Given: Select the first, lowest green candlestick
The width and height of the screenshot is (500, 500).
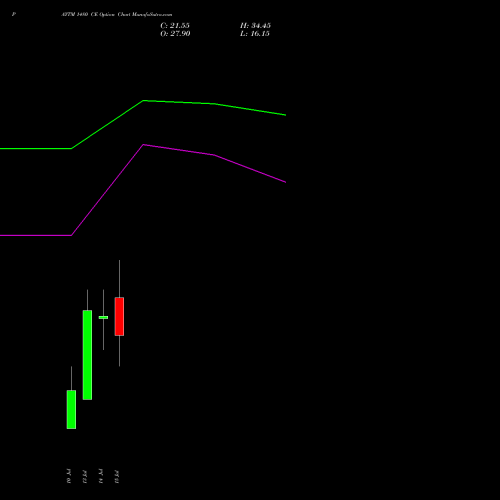Looking at the screenshot, I should [x=71, y=409].
